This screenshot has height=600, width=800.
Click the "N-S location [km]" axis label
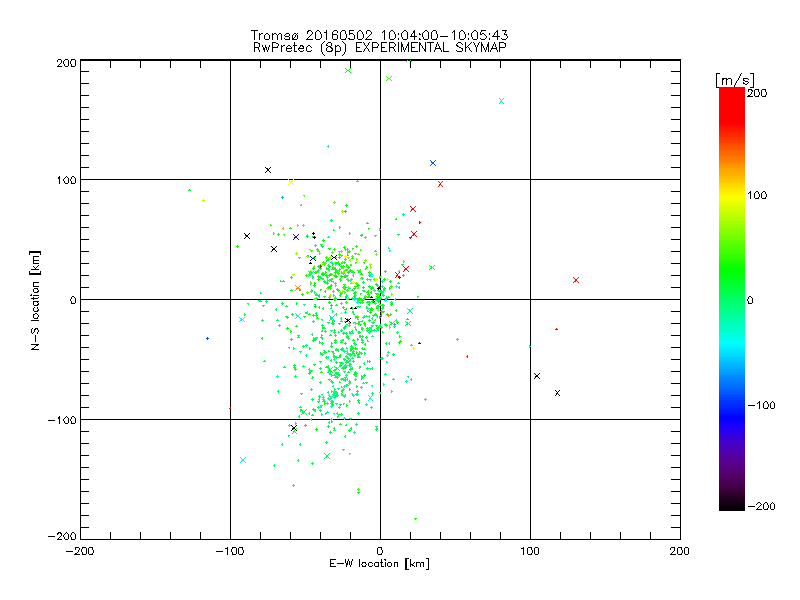click(35, 300)
